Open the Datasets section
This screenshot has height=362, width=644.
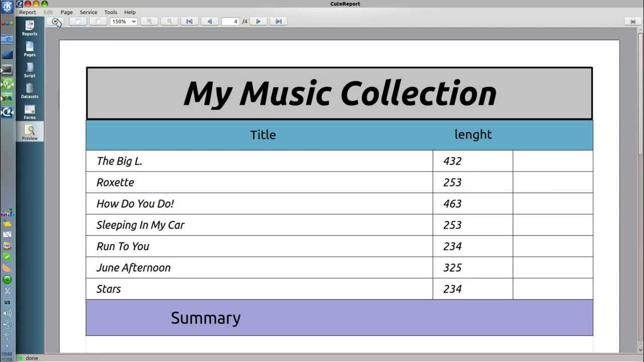(x=30, y=91)
